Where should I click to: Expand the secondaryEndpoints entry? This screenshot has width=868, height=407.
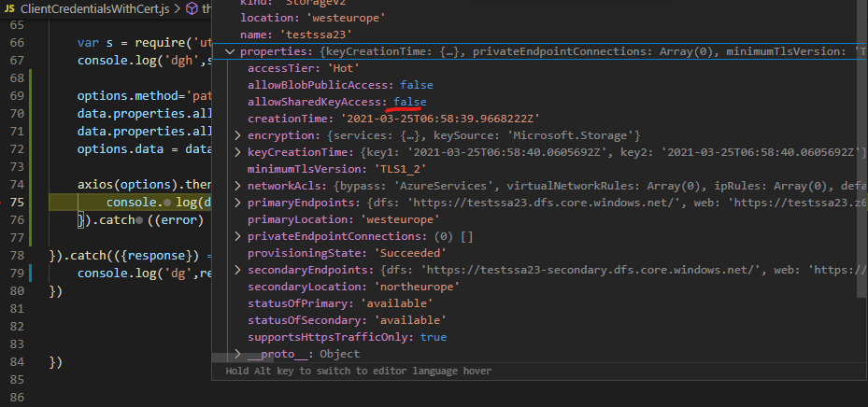(x=237, y=271)
